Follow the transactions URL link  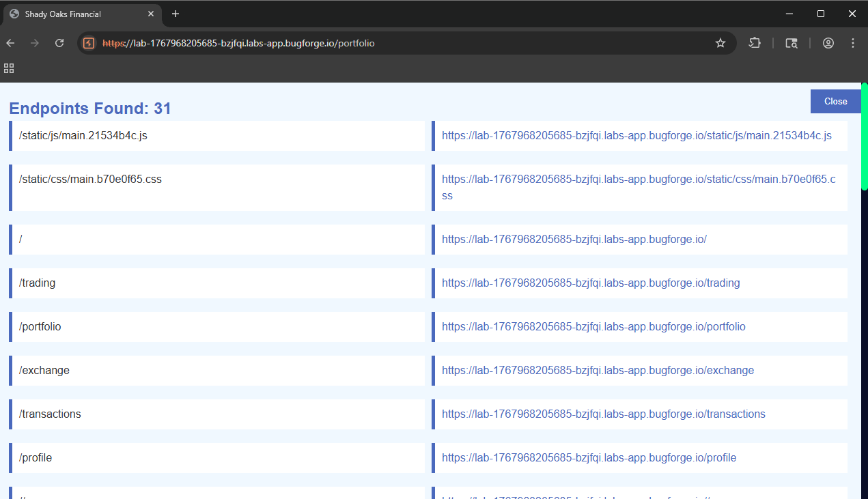(604, 414)
